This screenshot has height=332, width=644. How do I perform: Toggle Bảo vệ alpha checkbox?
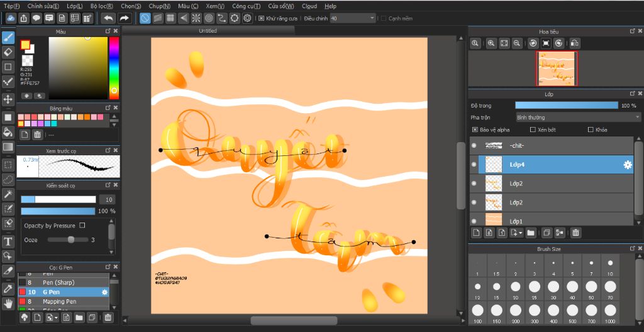point(475,130)
